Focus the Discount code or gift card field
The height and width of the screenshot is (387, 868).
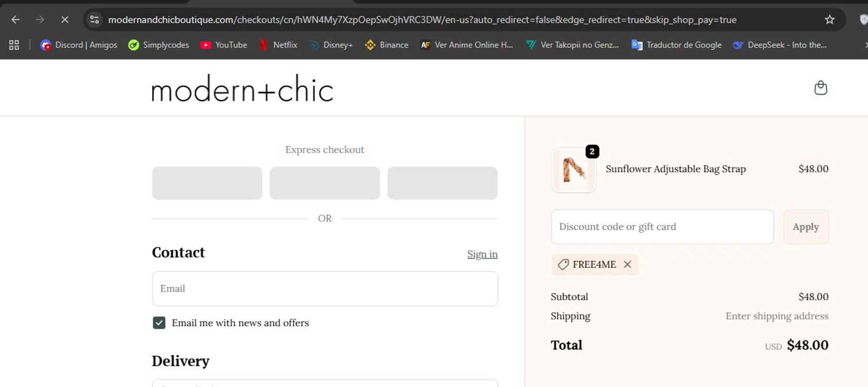tap(662, 227)
